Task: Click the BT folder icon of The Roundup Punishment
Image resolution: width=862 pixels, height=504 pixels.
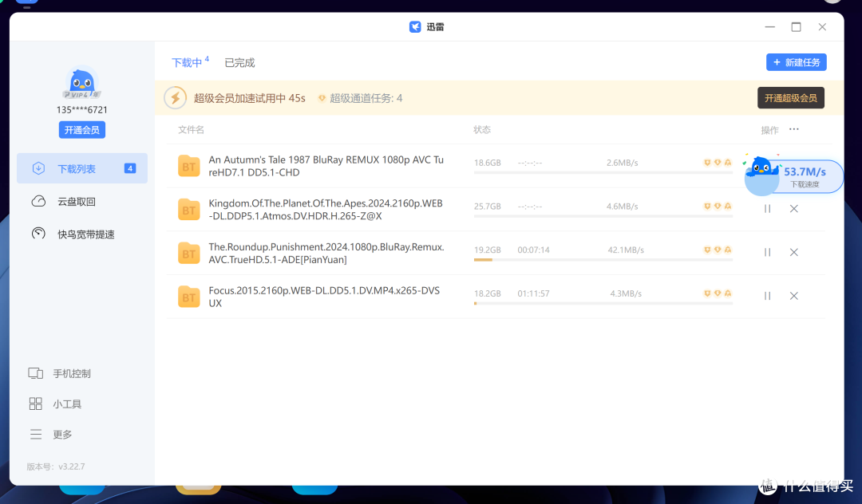Action: [x=188, y=253]
